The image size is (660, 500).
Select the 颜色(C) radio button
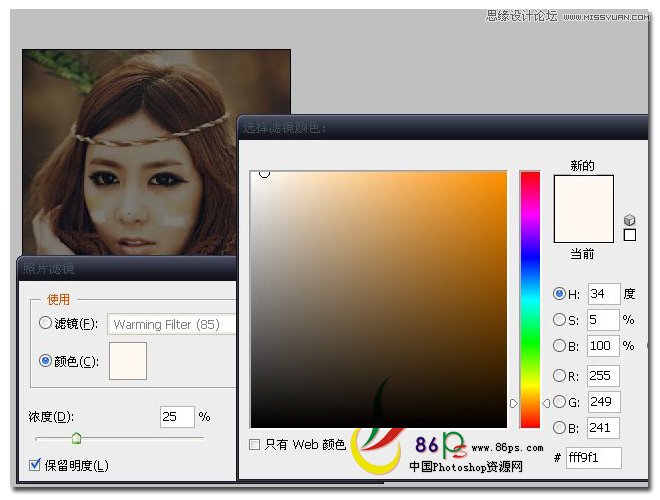pos(45,361)
